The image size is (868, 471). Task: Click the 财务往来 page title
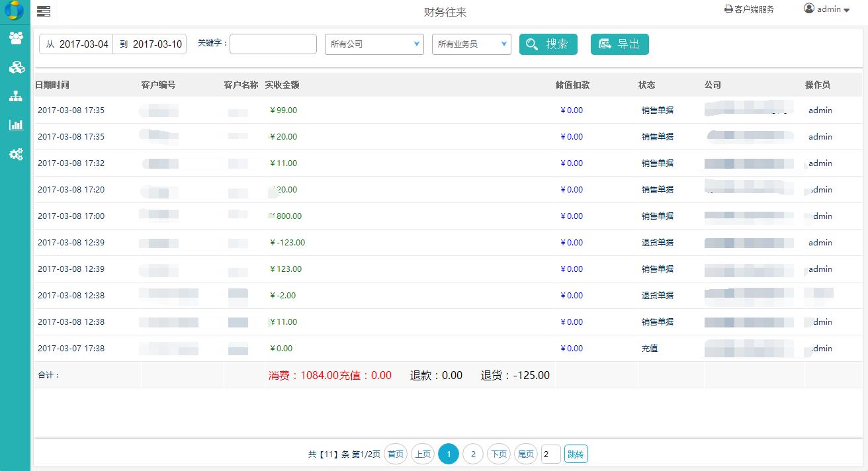(446, 12)
